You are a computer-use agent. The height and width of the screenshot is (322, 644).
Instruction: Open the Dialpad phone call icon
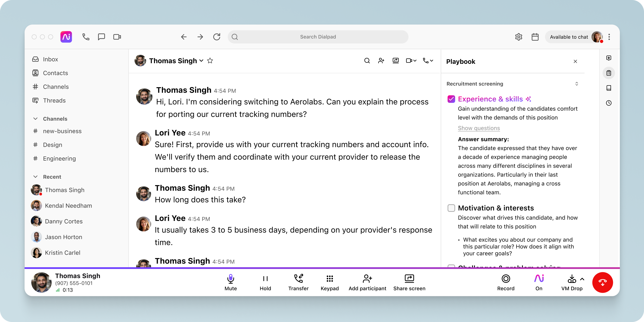point(86,37)
